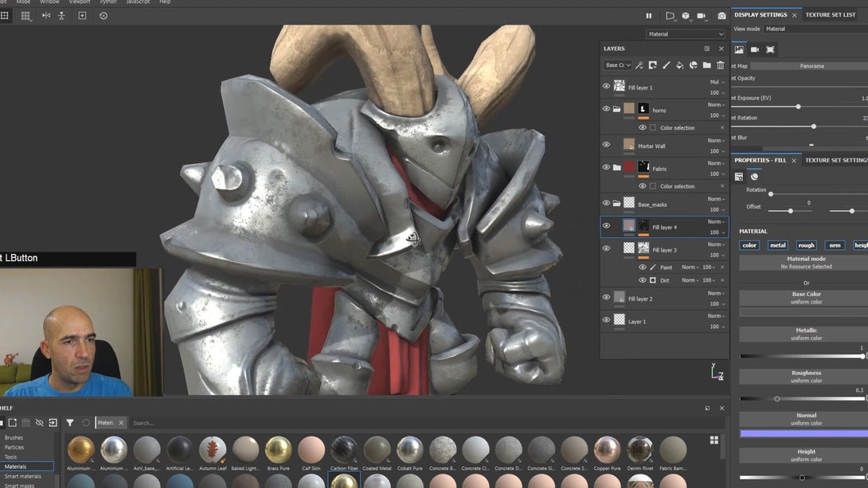Toggle the metal channel button
868x488 pixels.
778,245
